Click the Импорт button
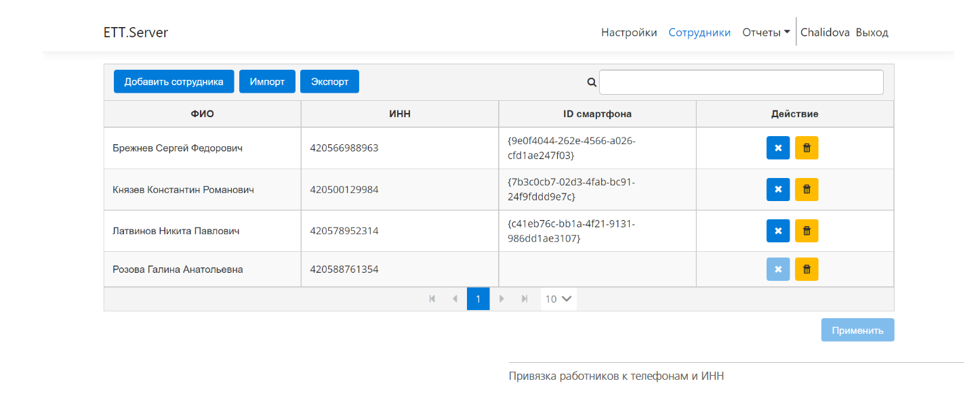 point(267,81)
